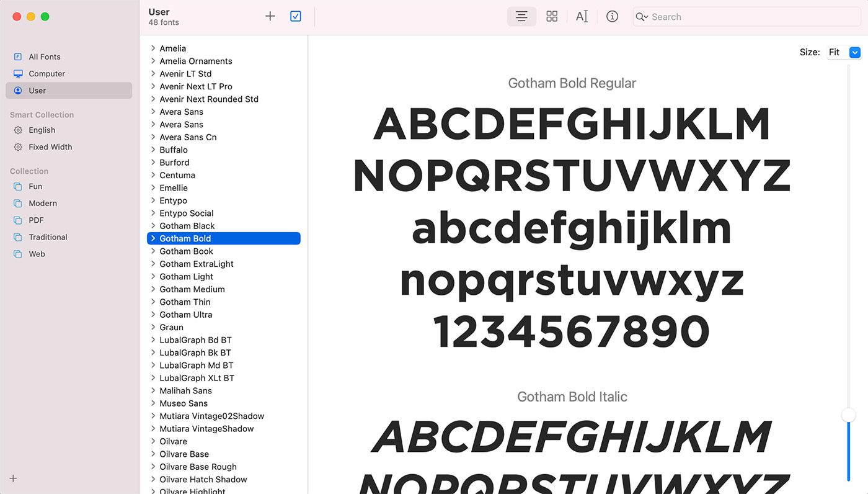The width and height of the screenshot is (868, 494).
Task: Show font information icon
Action: [x=612, y=17]
